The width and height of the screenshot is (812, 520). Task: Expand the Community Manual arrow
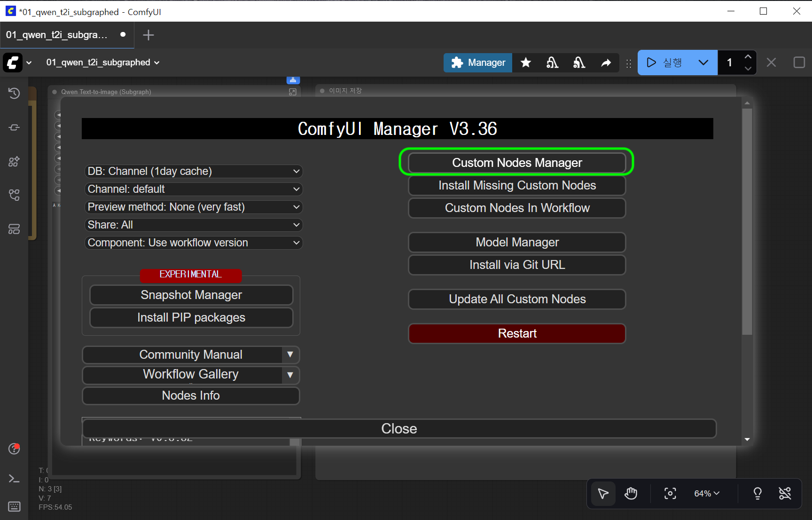290,355
